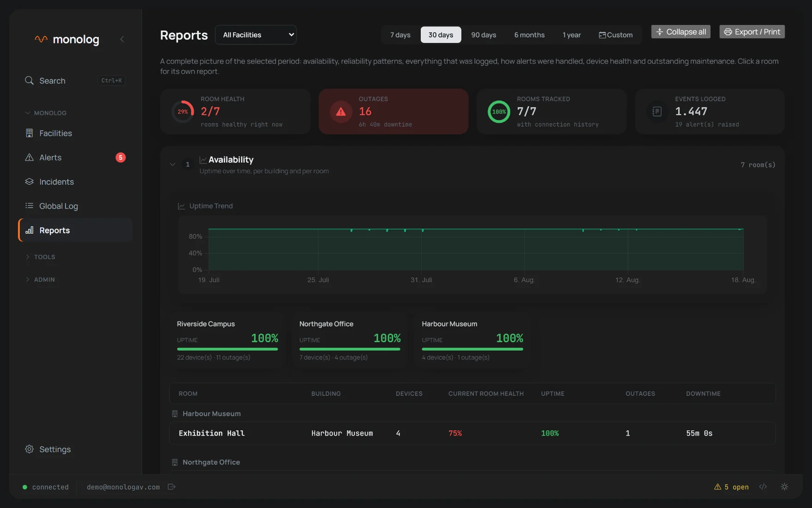Select the 1 year range tab
The image size is (812, 508).
pos(572,35)
